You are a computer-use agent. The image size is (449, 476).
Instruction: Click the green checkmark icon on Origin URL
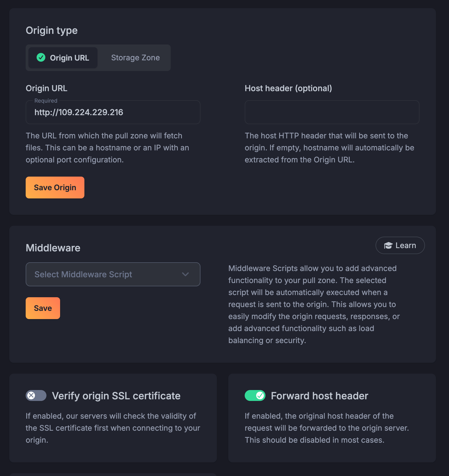coord(41,57)
